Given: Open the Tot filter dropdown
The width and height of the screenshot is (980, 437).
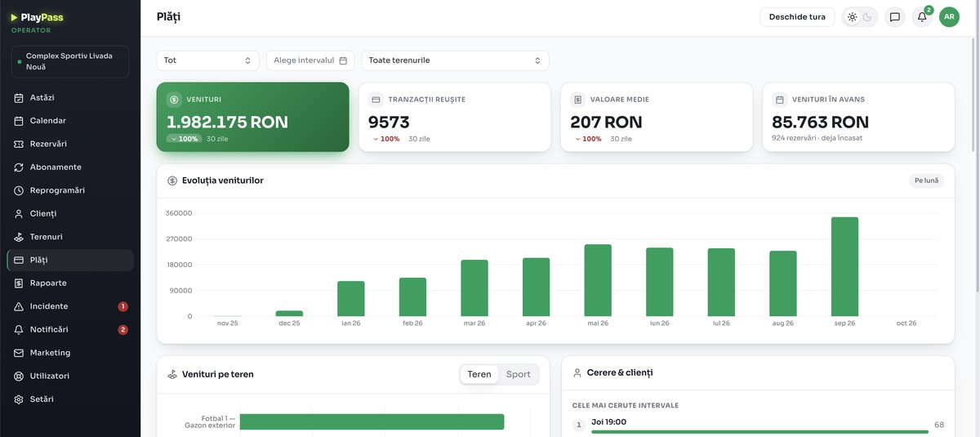Looking at the screenshot, I should tap(208, 60).
